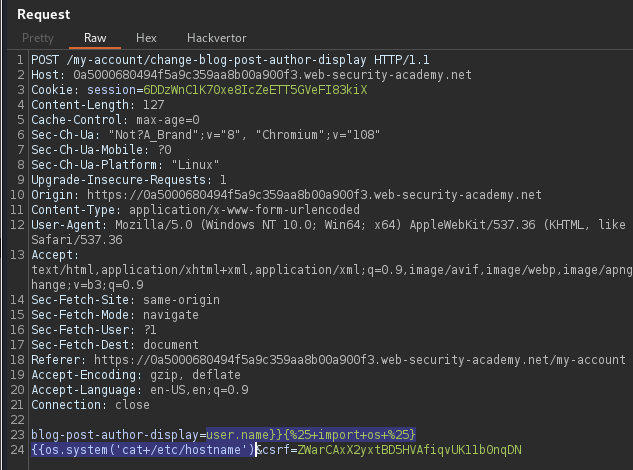Click the Accept-Language en-US line
The height and width of the screenshot is (470, 633).
pyautogui.click(x=140, y=390)
